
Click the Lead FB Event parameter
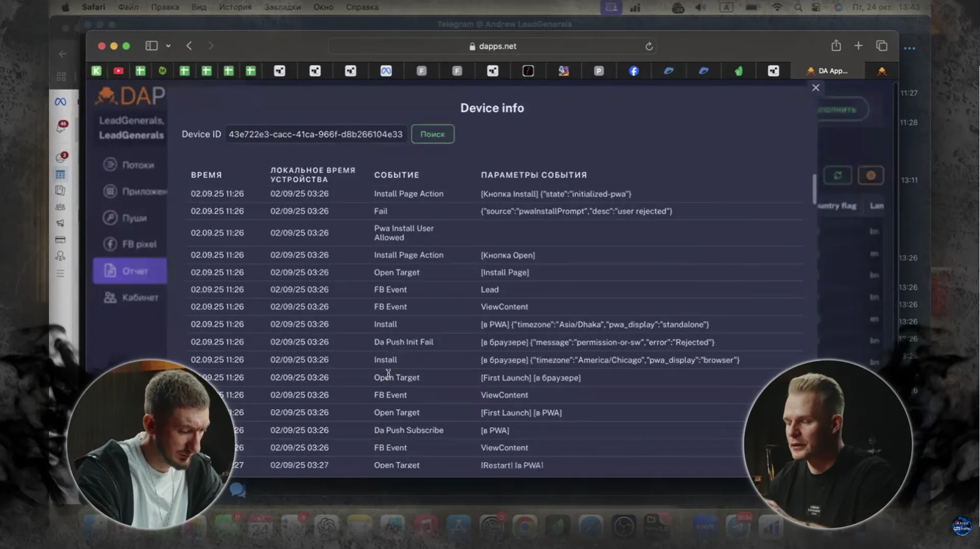[489, 290]
